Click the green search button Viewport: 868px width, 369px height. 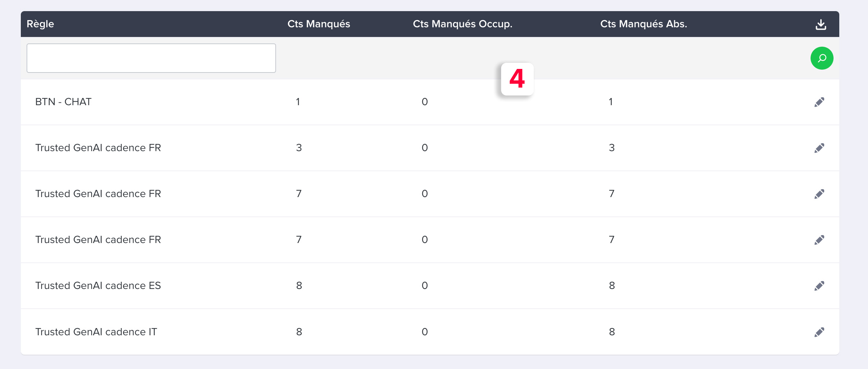tap(822, 58)
